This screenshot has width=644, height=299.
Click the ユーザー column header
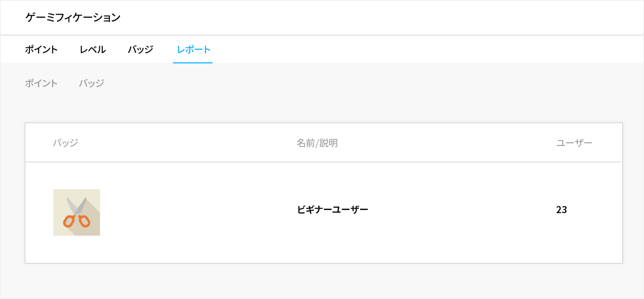tap(574, 143)
